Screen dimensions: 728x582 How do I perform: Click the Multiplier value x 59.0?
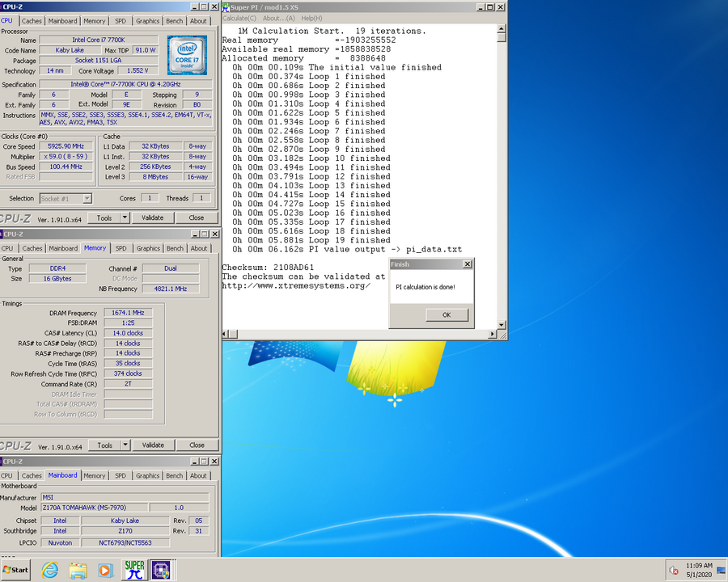tap(66, 156)
